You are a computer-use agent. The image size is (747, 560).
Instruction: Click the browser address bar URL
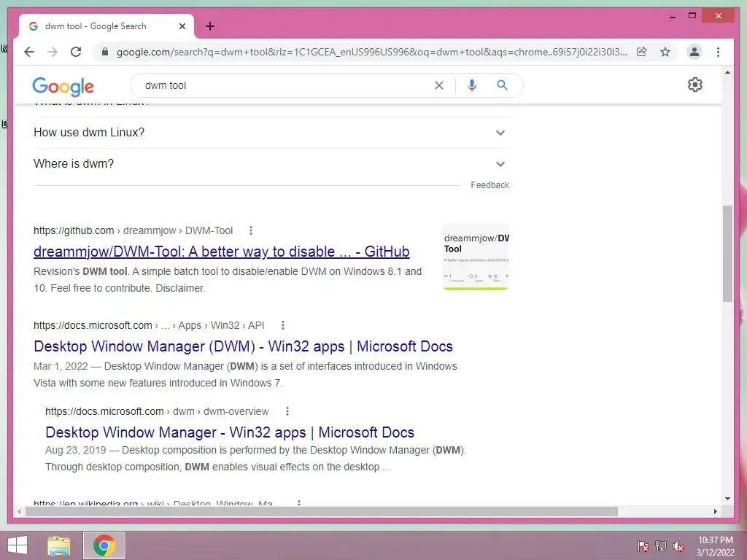pos(371,52)
